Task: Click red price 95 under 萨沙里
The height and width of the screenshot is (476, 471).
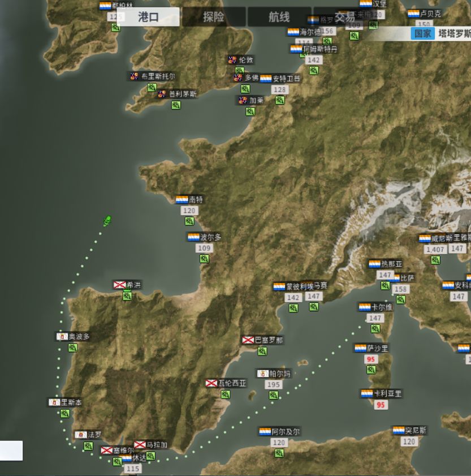Action: pos(371,359)
